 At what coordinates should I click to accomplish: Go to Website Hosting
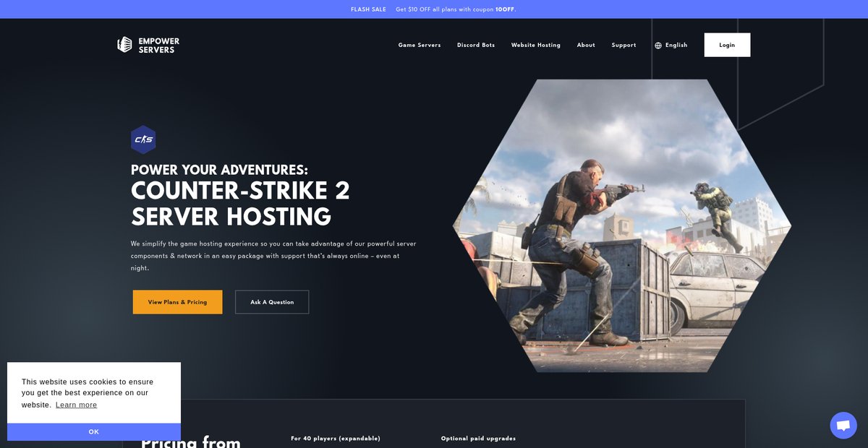[x=536, y=45]
